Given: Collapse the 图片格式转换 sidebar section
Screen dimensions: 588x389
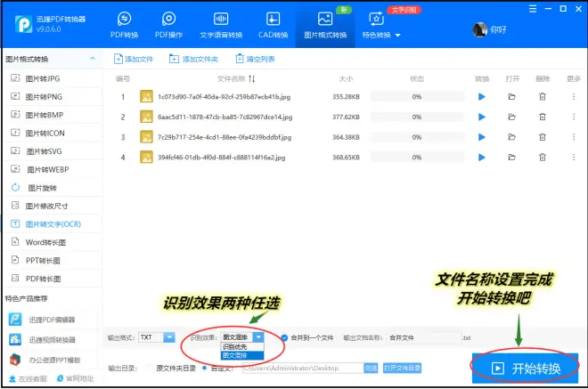Looking at the screenshot, I should tap(94, 60).
